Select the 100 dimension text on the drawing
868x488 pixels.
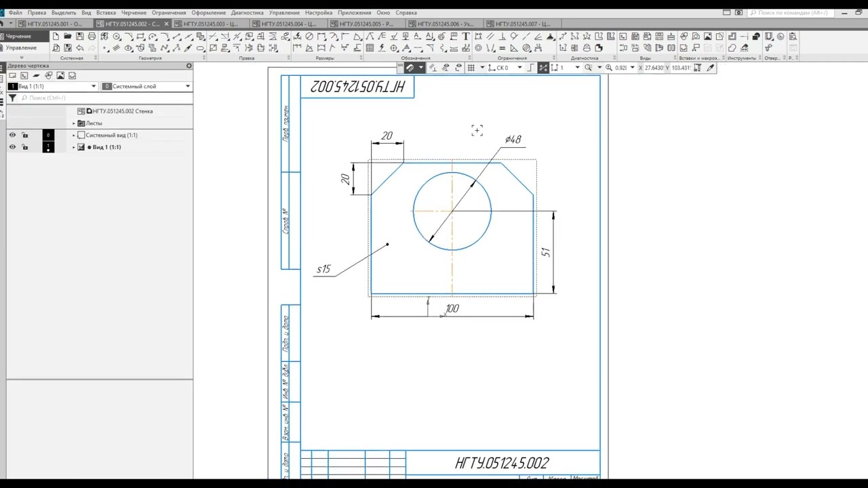452,308
